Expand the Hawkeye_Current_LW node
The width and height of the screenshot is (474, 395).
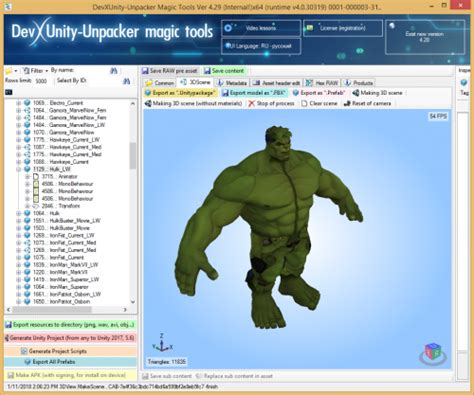coord(19,140)
